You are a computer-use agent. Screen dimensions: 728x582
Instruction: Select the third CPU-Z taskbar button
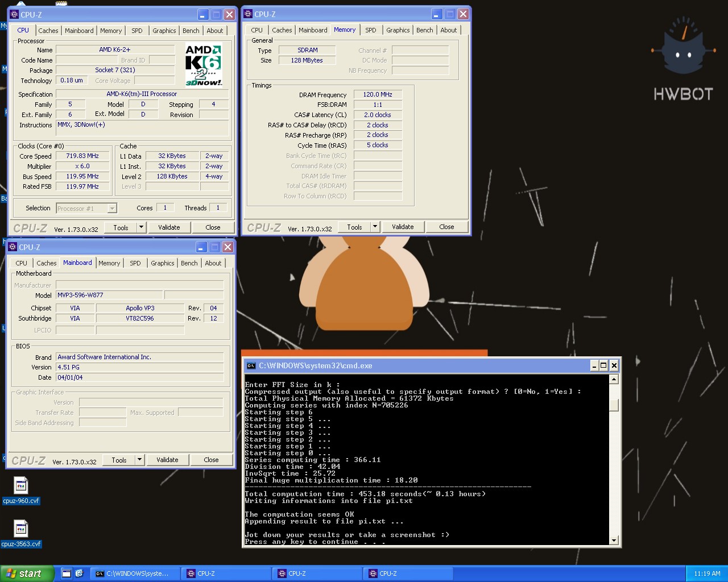[408, 573]
